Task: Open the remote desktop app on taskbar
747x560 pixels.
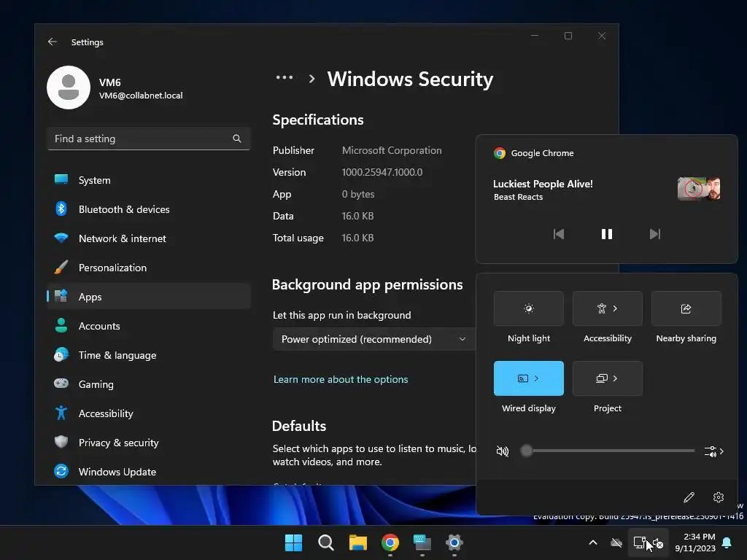Action: point(422,542)
